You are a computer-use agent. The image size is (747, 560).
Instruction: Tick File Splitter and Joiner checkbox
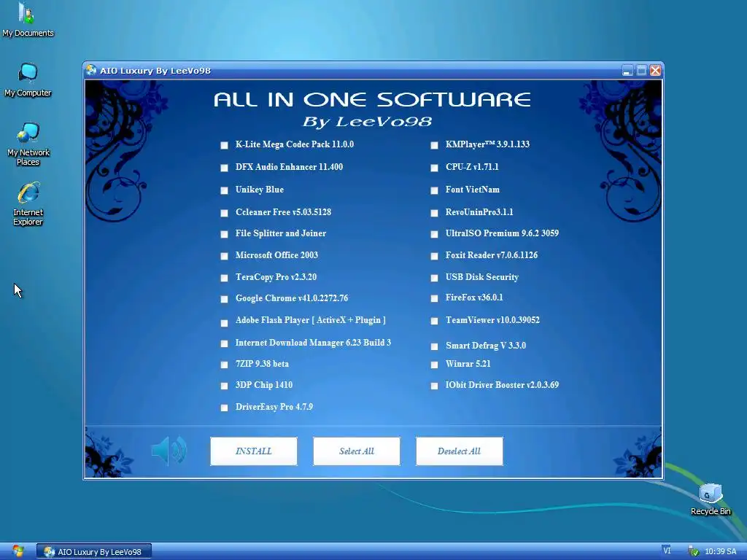(x=224, y=234)
